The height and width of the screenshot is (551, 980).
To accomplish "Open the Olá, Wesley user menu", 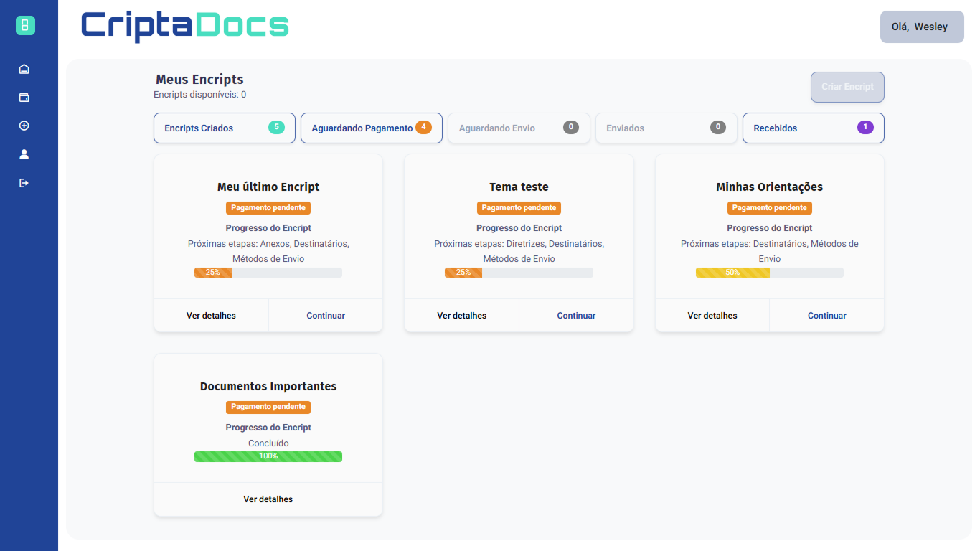I will [x=922, y=27].
